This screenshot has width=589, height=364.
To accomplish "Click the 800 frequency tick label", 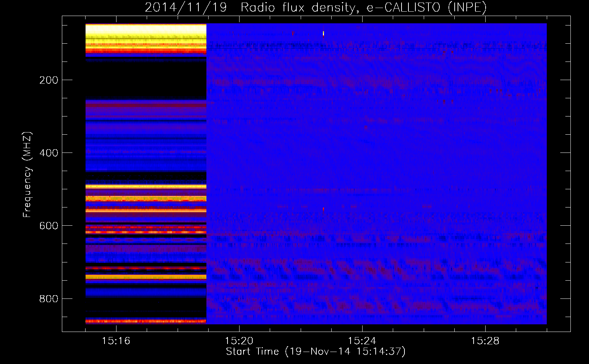I will [x=49, y=298].
